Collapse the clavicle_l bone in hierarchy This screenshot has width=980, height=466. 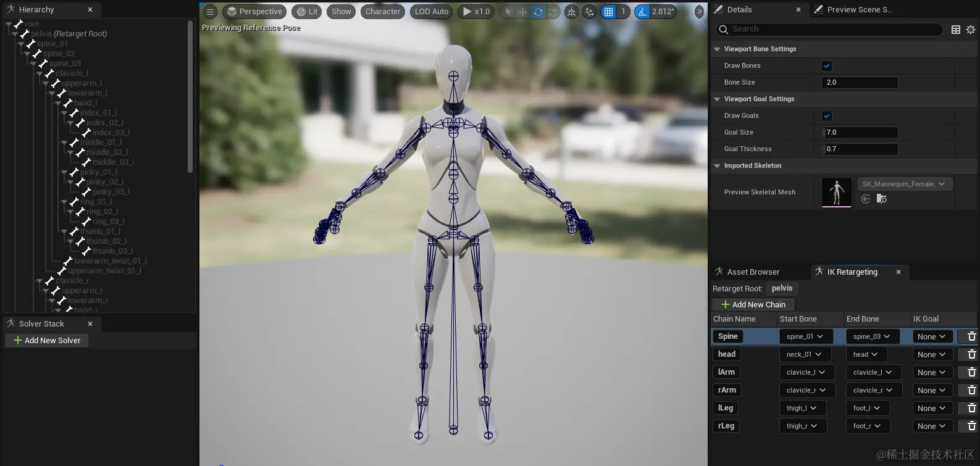pyautogui.click(x=40, y=73)
